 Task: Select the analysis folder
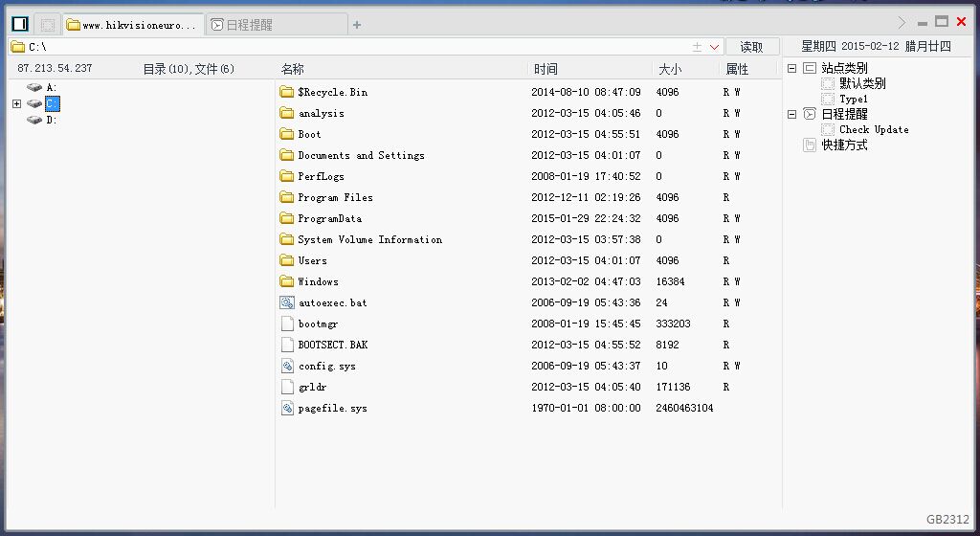click(322, 113)
